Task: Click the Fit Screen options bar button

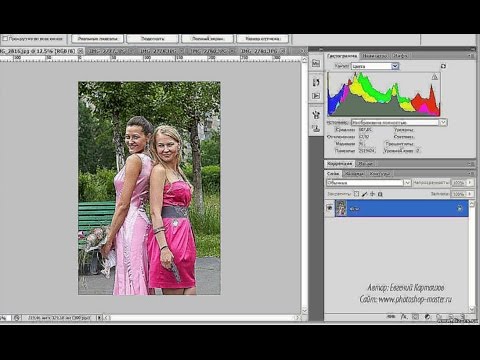Action: (x=152, y=39)
